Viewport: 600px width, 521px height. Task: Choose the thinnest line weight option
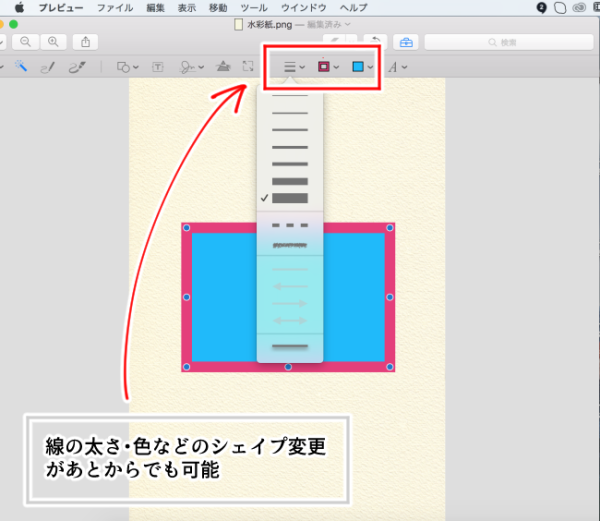[290, 96]
